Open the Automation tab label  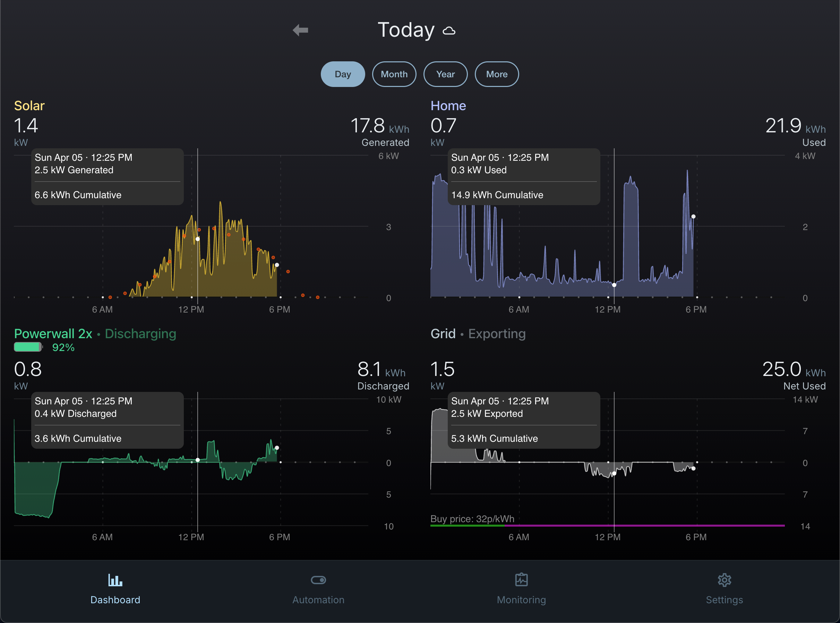coord(318,600)
